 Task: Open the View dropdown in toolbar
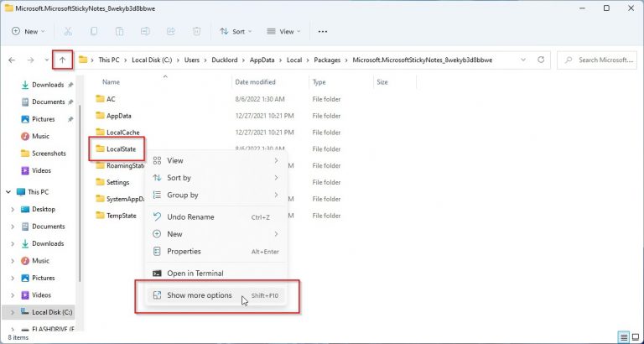[283, 31]
